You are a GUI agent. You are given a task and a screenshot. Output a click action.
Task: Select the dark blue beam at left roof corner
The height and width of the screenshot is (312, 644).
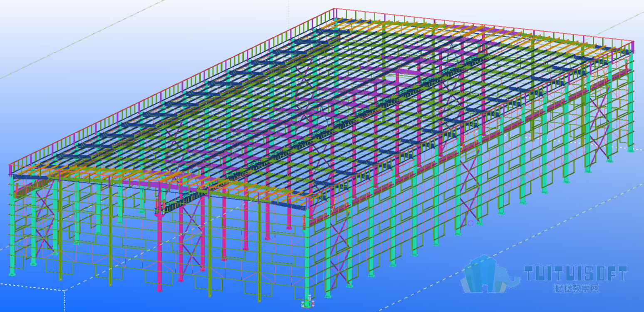(30, 177)
